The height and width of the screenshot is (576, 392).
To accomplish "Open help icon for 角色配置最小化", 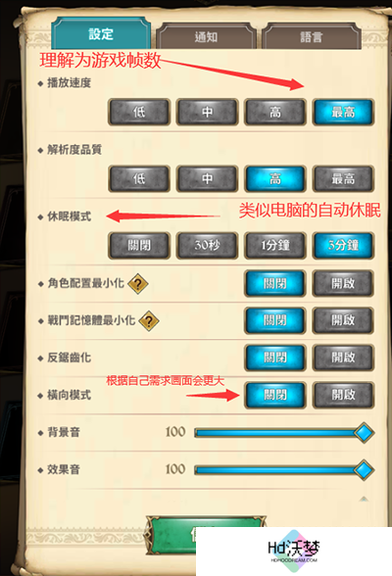I will 138,284.
